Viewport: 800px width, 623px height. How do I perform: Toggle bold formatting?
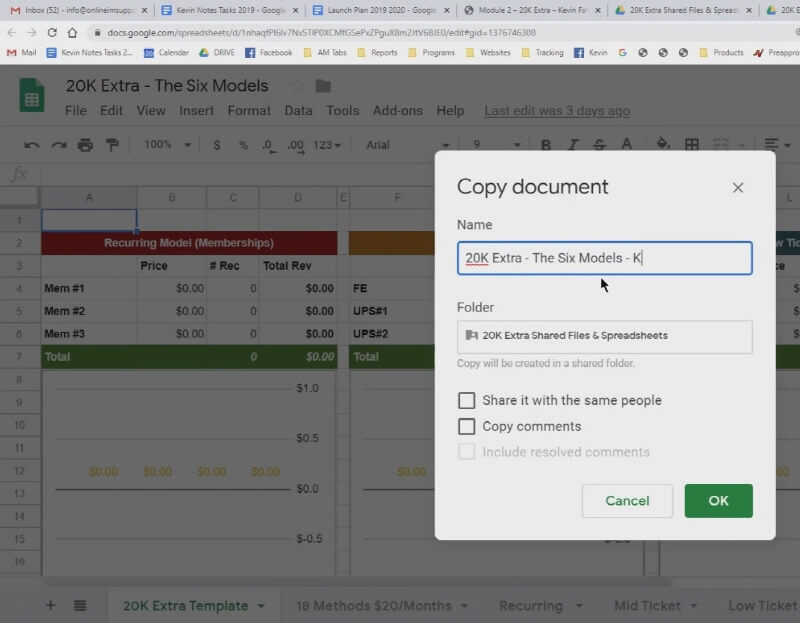pos(545,145)
